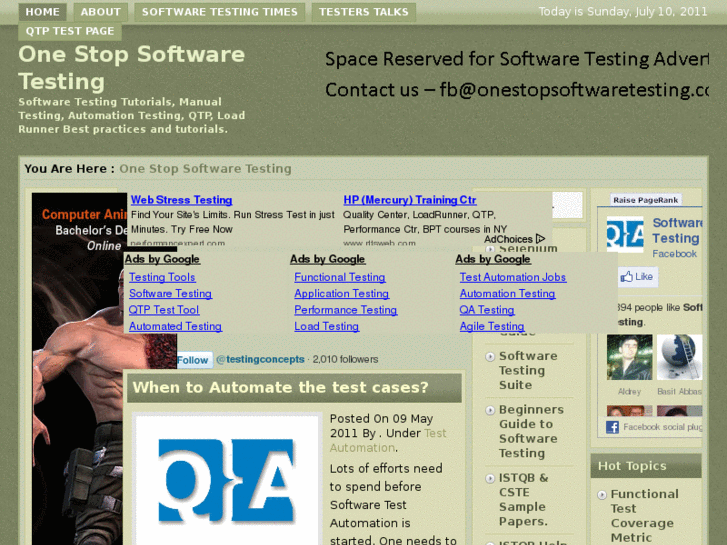Click the QA Facebook page logo
727x545 pixels.
(x=625, y=234)
